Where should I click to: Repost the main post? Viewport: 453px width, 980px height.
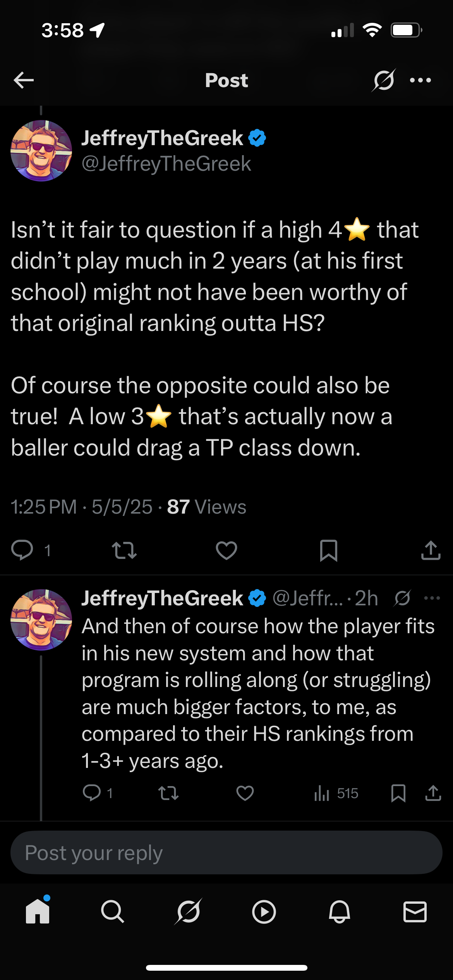point(124,550)
